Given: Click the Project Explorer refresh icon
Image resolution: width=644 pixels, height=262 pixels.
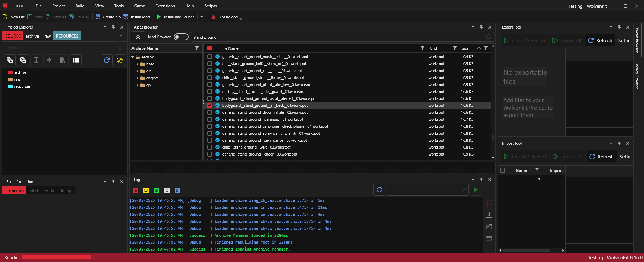Looking at the screenshot, I should 107,60.
